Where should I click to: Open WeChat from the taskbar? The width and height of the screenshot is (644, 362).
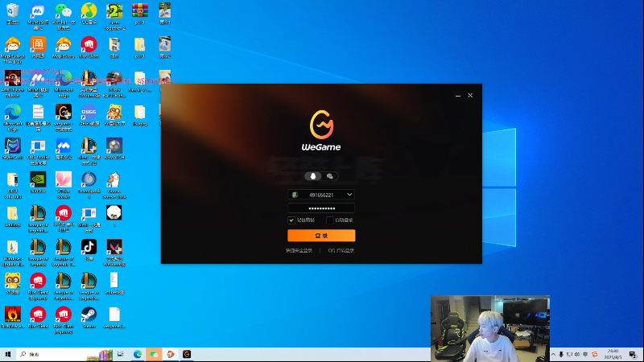point(154,354)
